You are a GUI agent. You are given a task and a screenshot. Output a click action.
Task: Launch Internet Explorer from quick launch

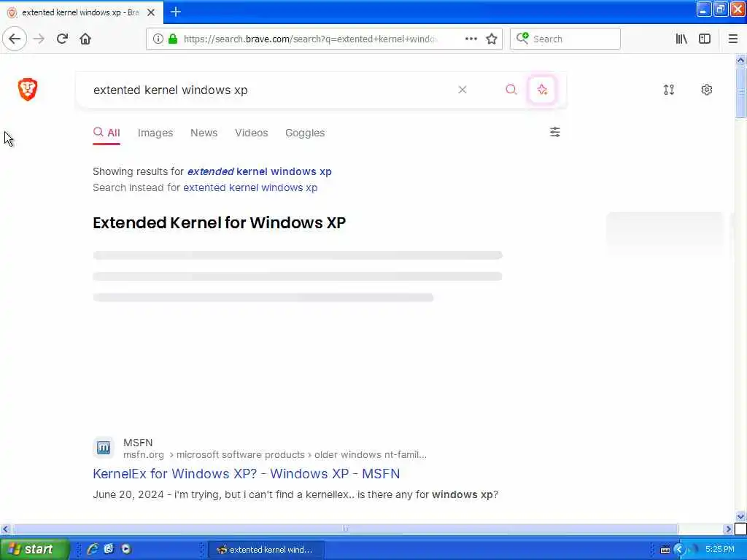(x=93, y=549)
